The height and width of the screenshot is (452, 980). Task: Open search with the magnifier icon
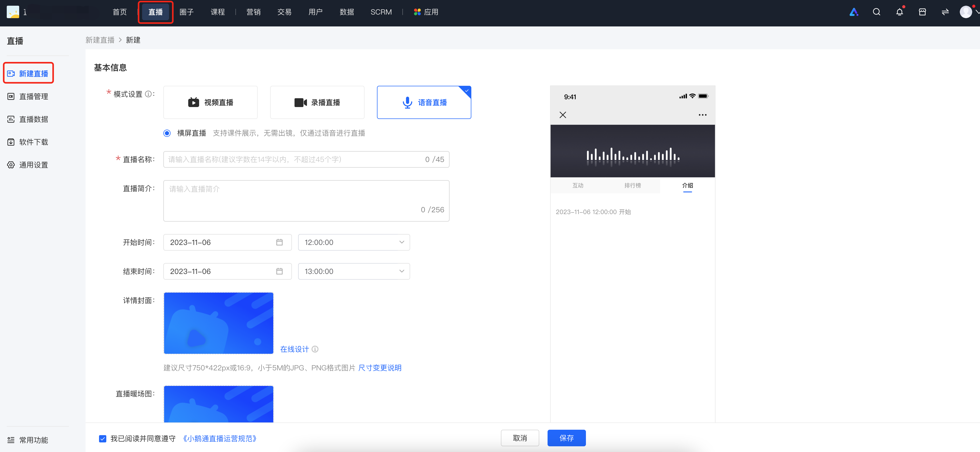click(877, 12)
